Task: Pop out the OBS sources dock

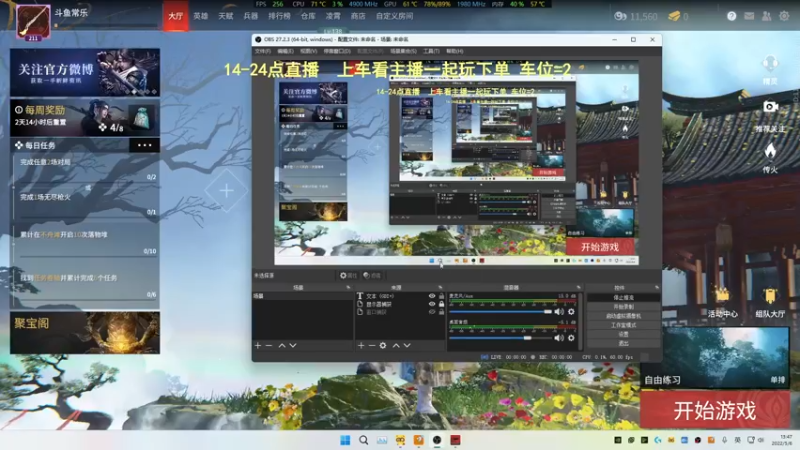Action: pos(440,288)
